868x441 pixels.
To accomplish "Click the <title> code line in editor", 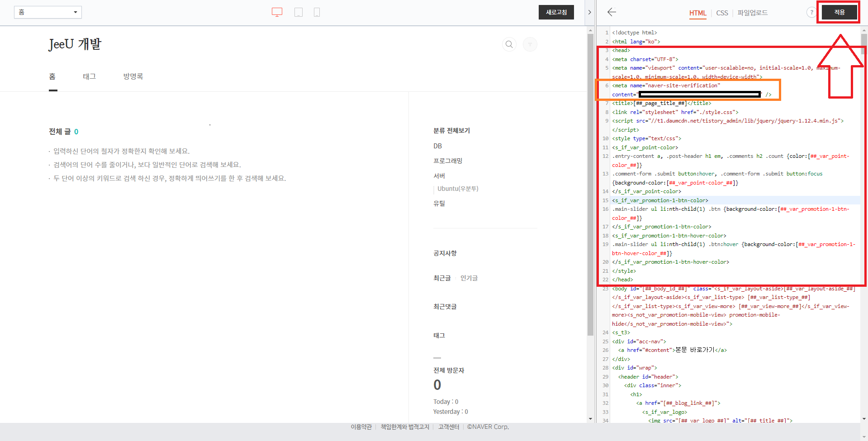I will point(661,103).
